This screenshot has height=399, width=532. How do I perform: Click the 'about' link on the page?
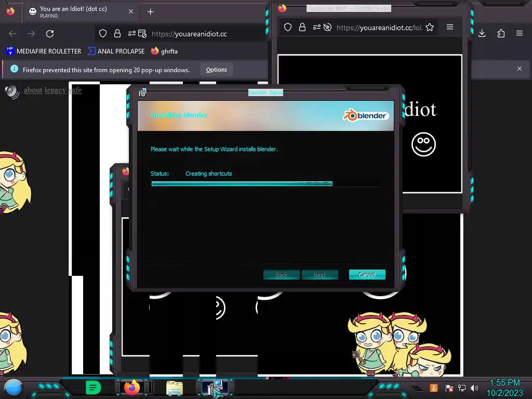tap(33, 90)
